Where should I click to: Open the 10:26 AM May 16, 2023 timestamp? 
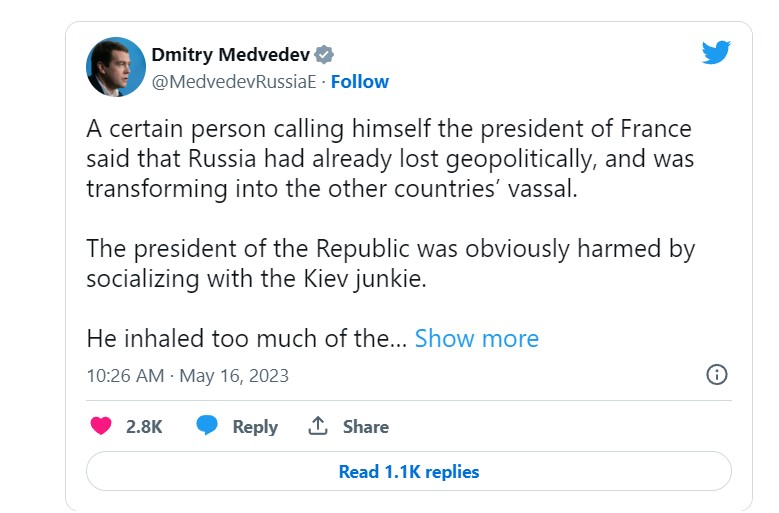tap(187, 376)
